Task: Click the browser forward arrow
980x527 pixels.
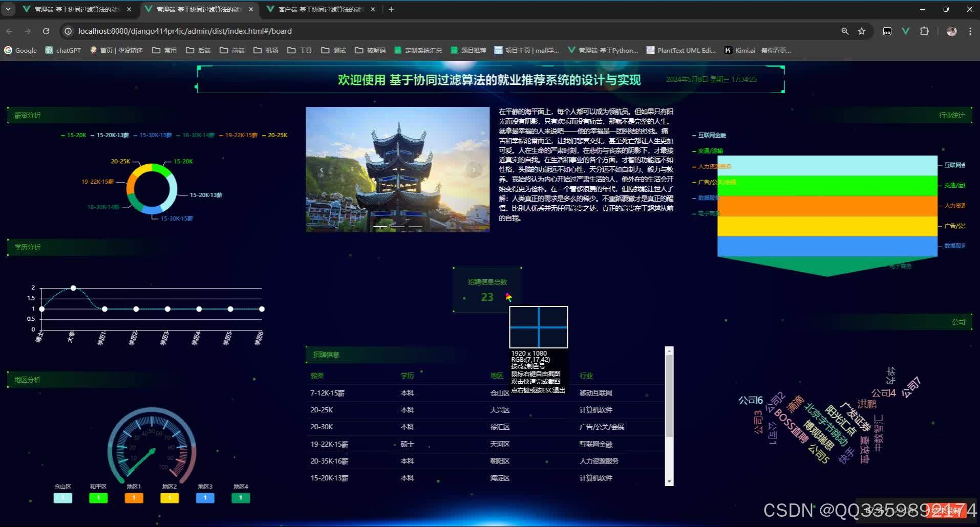Action: point(28,31)
